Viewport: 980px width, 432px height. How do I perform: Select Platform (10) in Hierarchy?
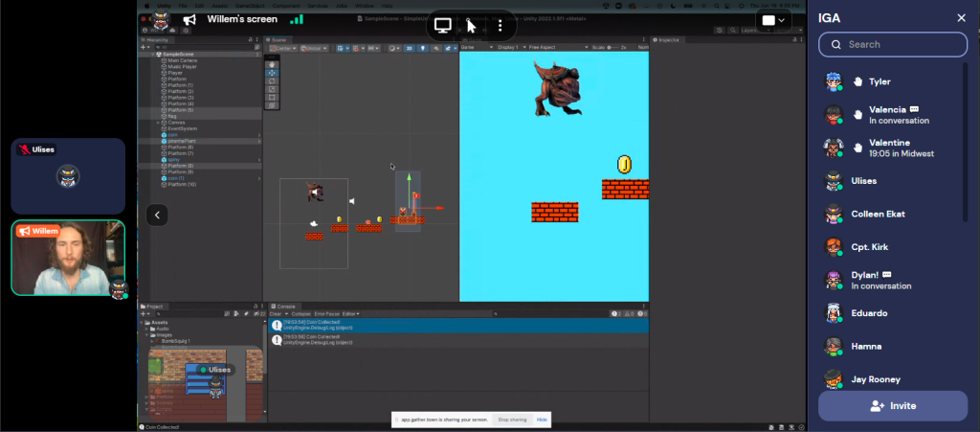(x=183, y=185)
